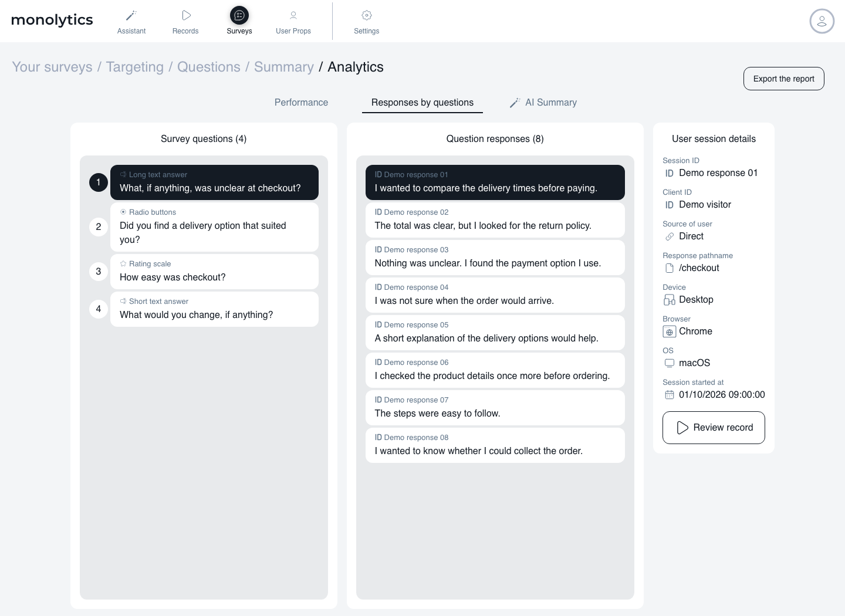Click the Review record button
This screenshot has width=845, height=616.
[x=714, y=428]
